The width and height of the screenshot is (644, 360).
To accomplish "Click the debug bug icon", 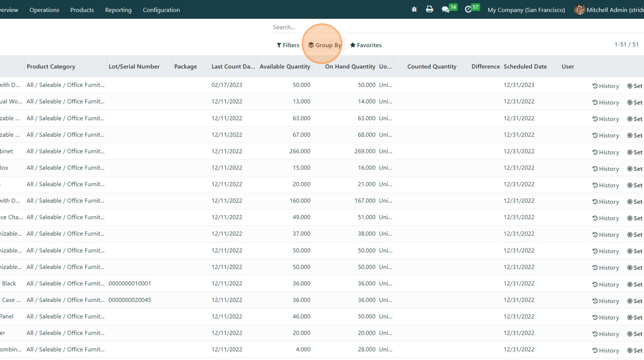I will 414,10.
